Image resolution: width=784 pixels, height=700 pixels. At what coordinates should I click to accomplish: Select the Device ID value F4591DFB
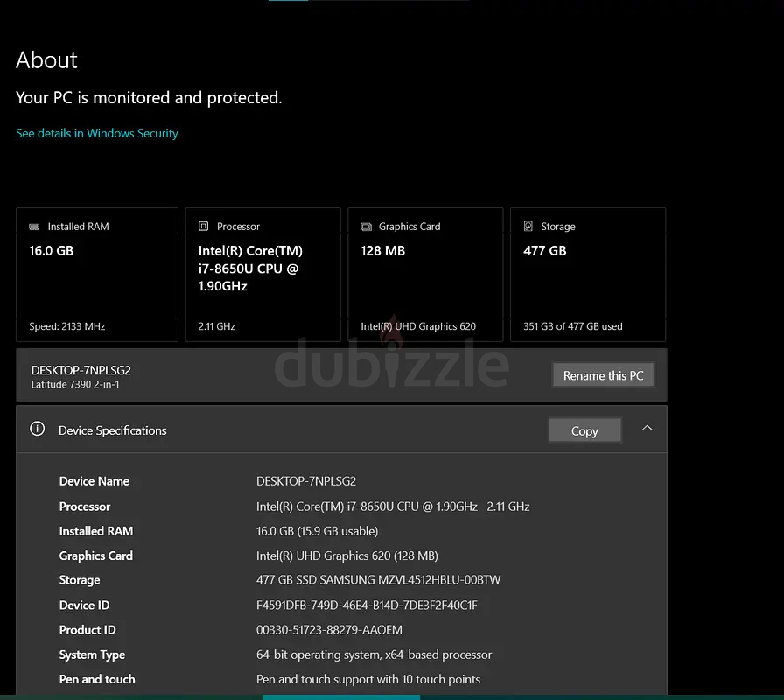[367, 605]
